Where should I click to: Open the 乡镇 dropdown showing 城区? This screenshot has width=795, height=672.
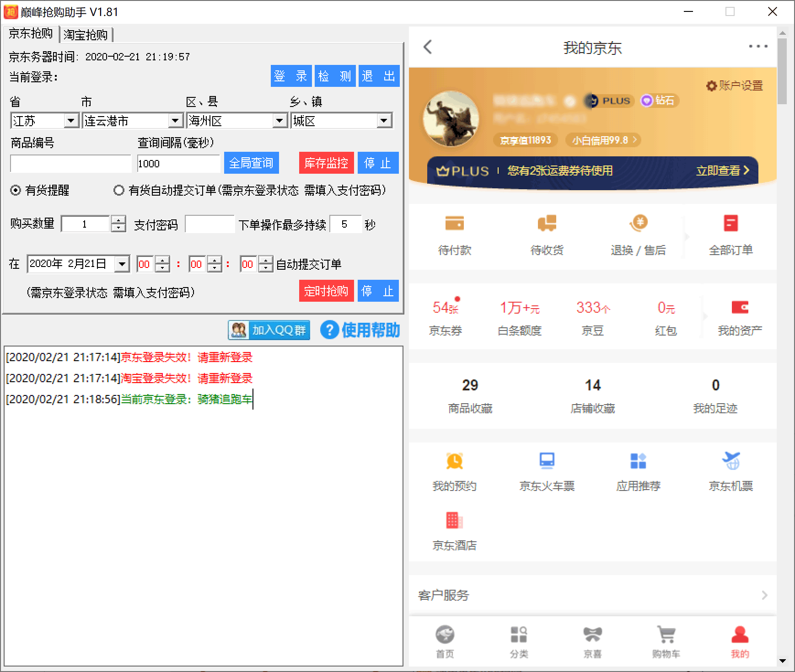342,121
